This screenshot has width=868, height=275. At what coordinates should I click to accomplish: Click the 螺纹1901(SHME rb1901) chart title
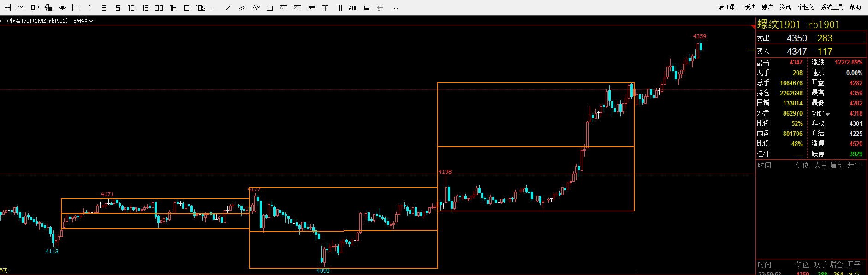click(39, 21)
